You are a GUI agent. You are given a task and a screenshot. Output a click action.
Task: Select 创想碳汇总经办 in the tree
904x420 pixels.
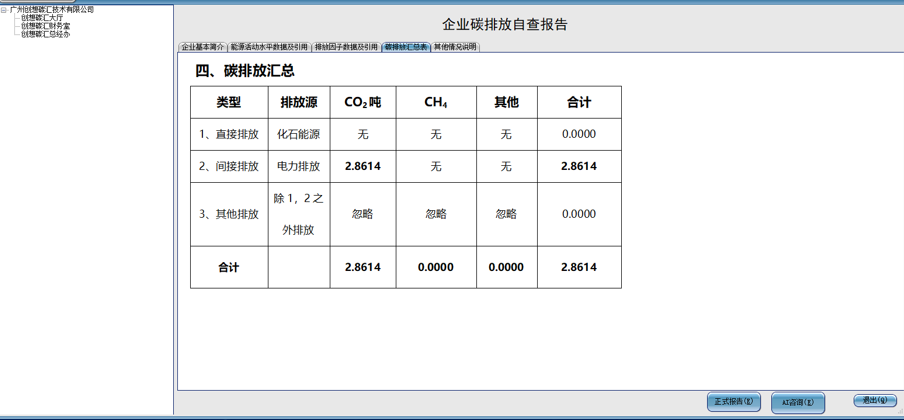click(46, 34)
